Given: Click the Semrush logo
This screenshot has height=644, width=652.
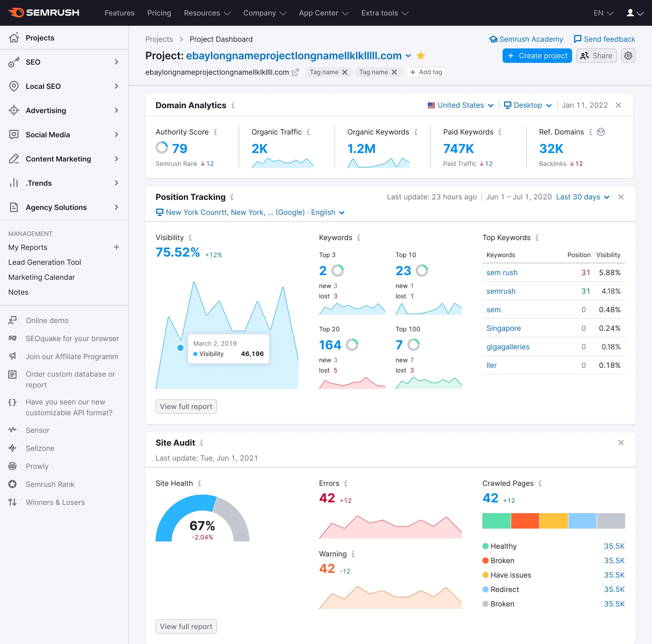Looking at the screenshot, I should [44, 13].
